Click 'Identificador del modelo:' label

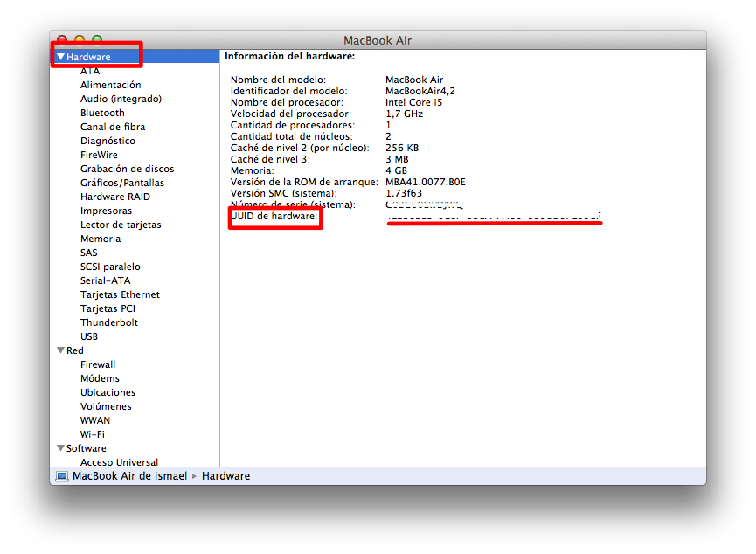tap(288, 91)
